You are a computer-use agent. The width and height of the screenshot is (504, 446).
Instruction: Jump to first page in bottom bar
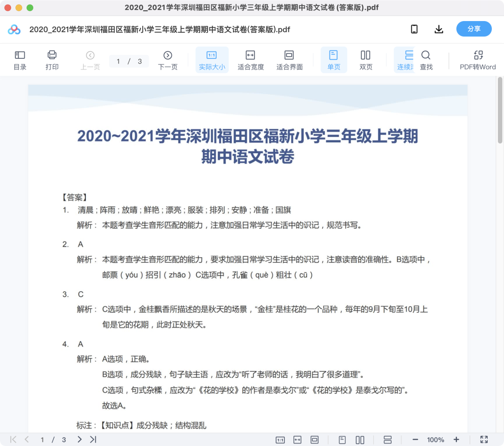pyautogui.click(x=13, y=439)
